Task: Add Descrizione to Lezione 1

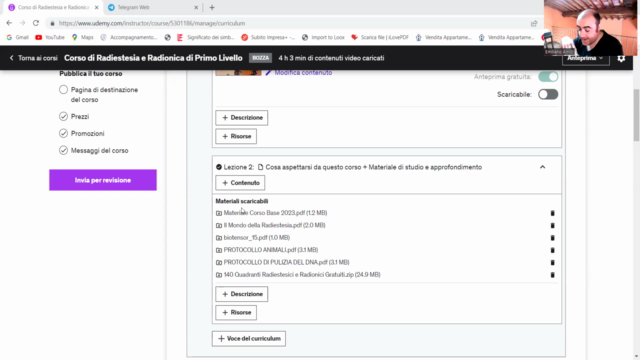Action: click(x=242, y=118)
